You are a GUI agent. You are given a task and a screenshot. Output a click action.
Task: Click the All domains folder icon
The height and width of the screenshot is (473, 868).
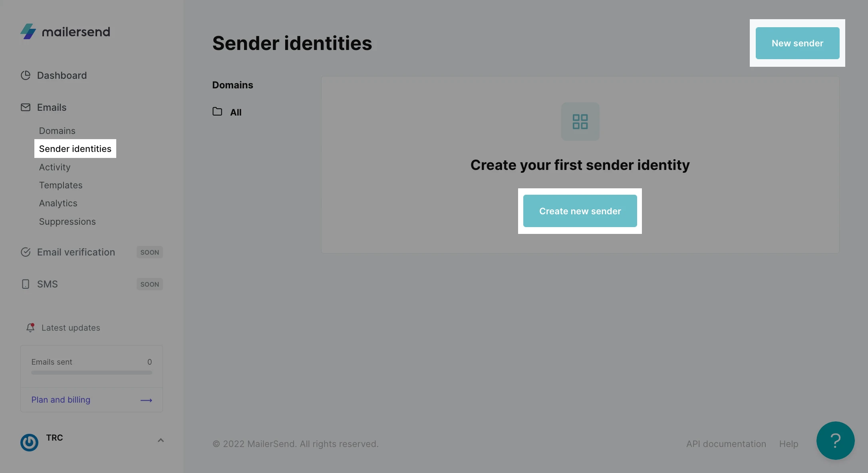click(217, 112)
